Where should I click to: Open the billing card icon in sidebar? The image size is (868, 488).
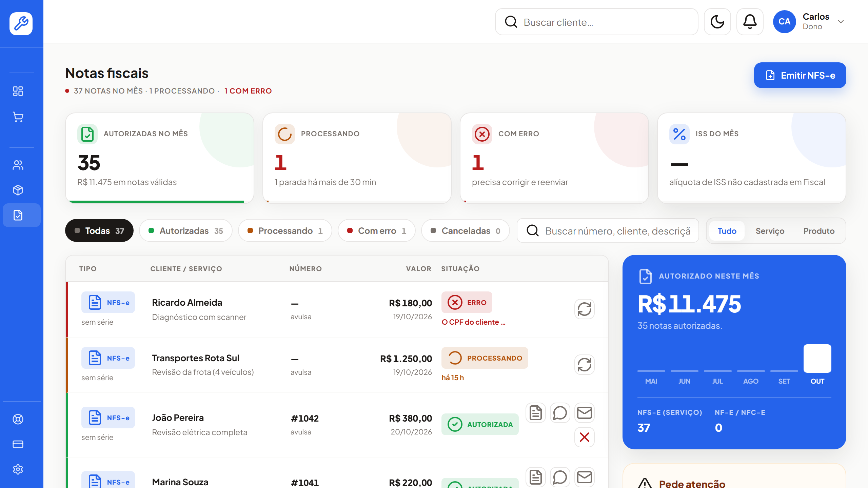click(18, 444)
